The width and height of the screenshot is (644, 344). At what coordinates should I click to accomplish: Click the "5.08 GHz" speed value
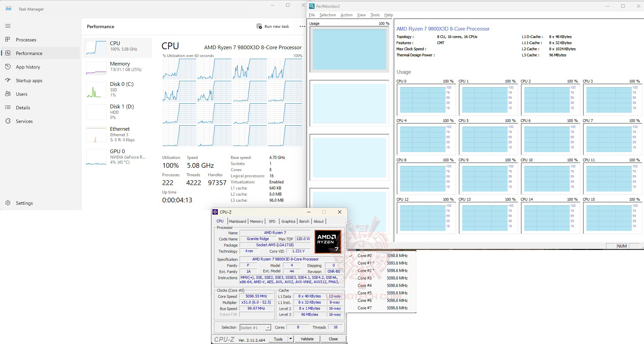200,165
